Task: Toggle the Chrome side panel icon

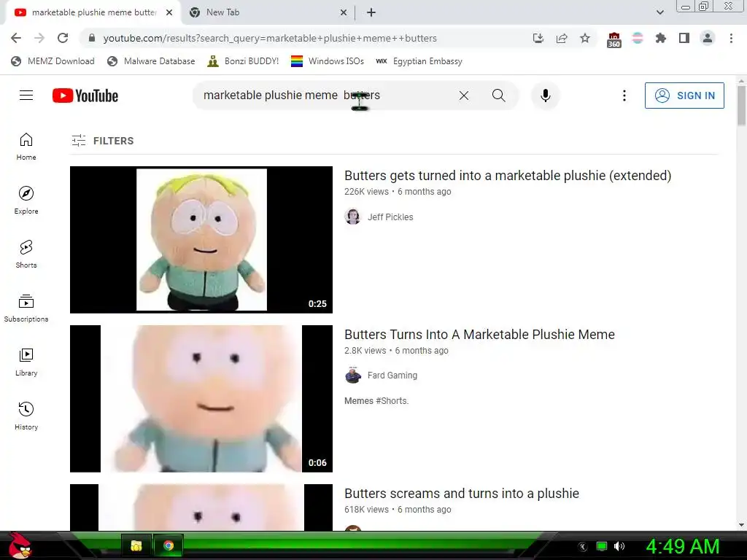Action: [x=684, y=38]
